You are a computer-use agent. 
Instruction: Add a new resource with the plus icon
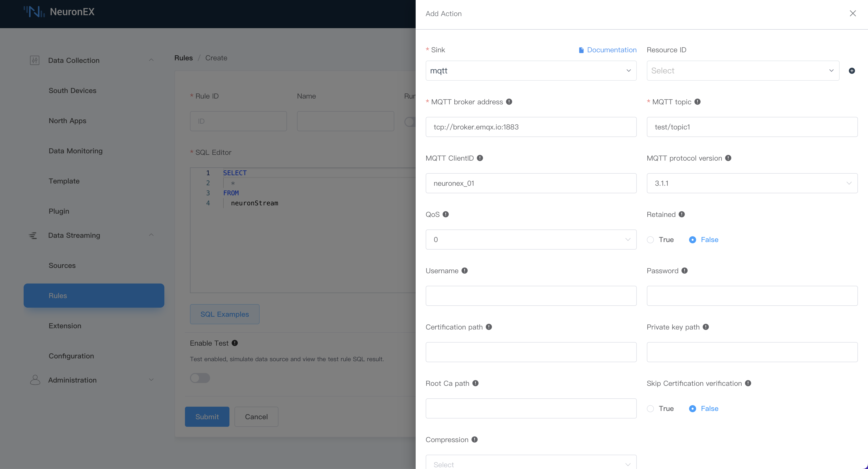[x=852, y=70]
